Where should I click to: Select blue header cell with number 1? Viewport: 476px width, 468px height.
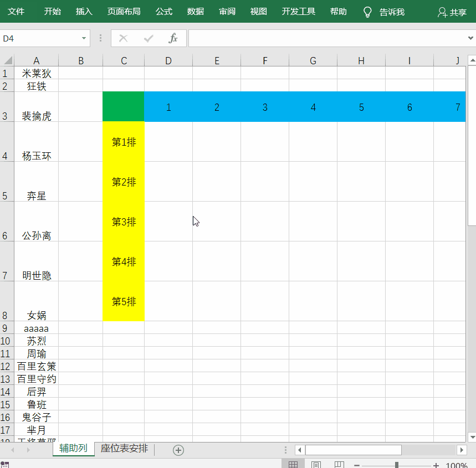tap(168, 107)
